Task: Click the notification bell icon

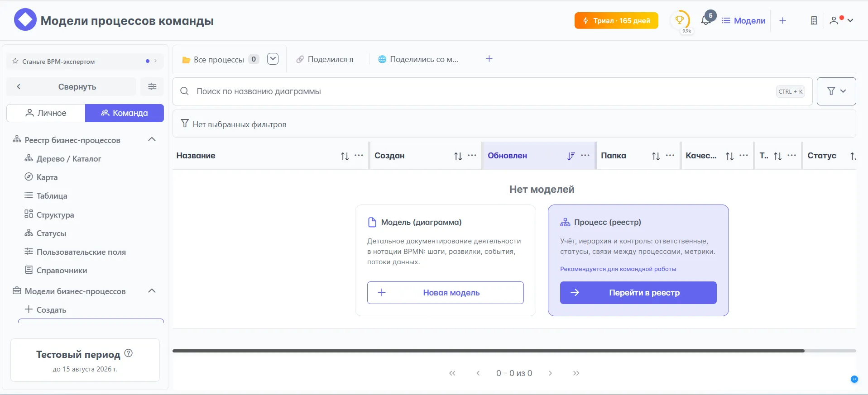Action: (705, 20)
